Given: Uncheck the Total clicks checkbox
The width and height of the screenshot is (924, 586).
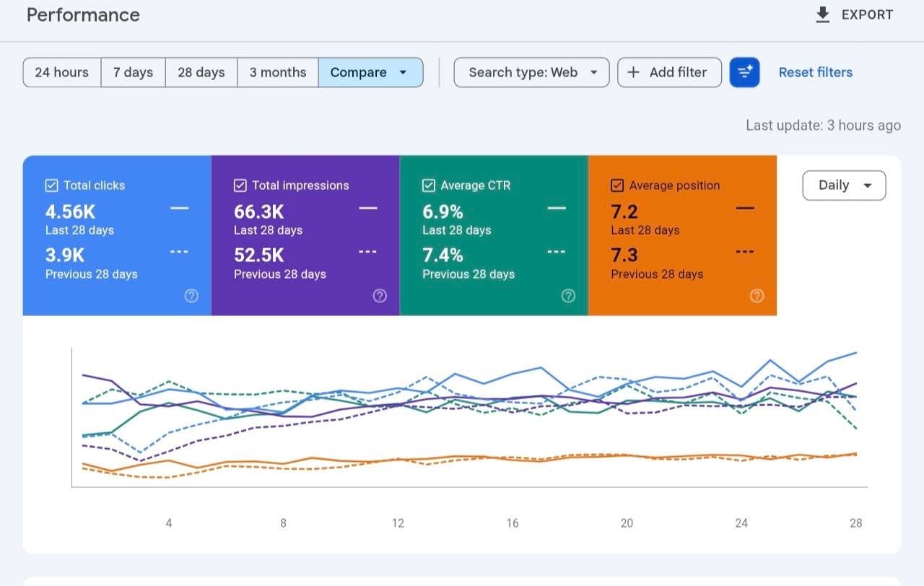Looking at the screenshot, I should (51, 185).
